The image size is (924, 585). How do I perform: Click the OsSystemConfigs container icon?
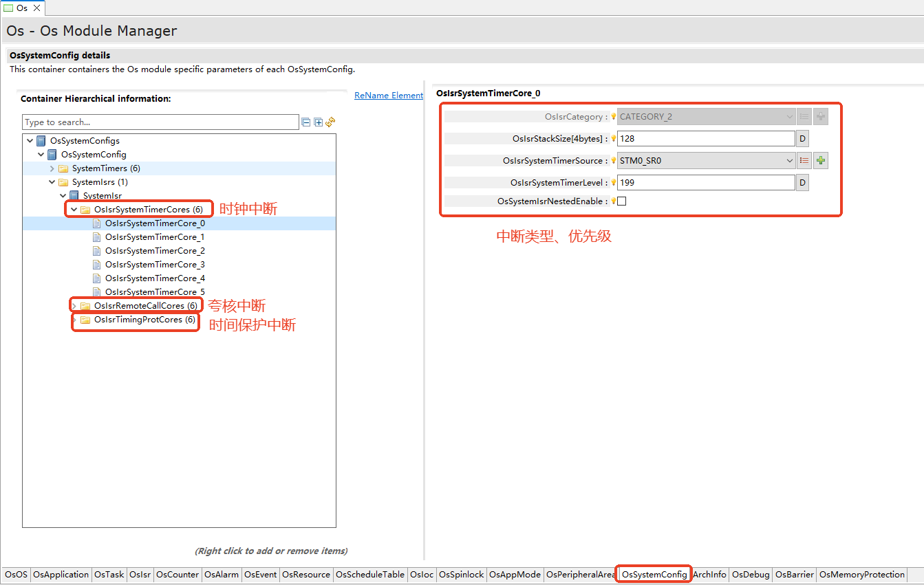(x=41, y=141)
